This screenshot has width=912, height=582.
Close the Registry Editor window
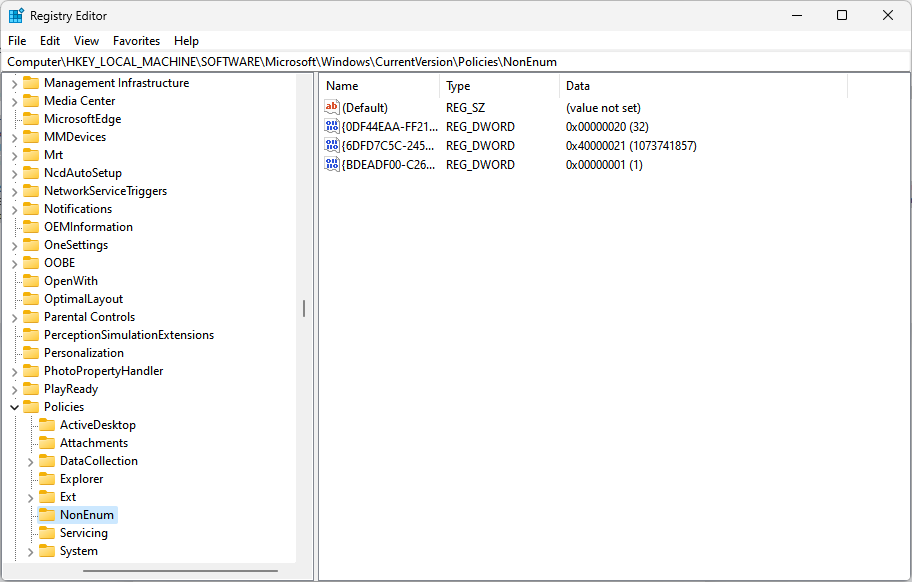pos(888,15)
